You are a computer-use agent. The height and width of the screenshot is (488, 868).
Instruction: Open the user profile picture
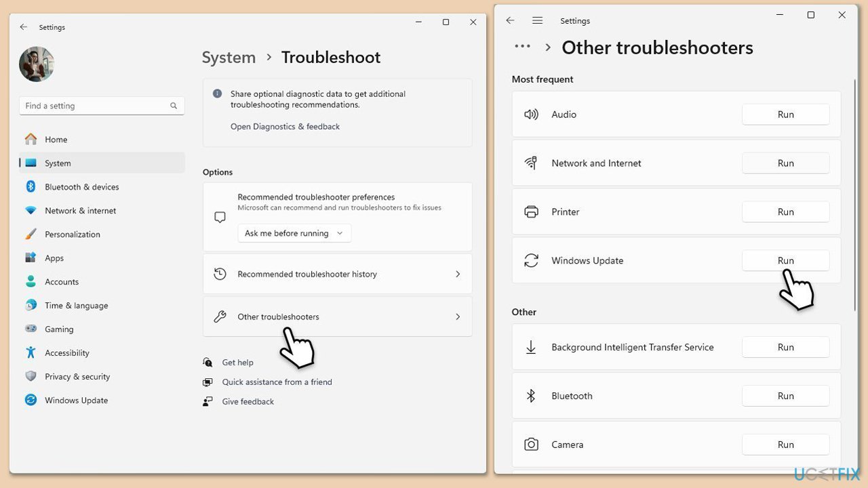[37, 64]
